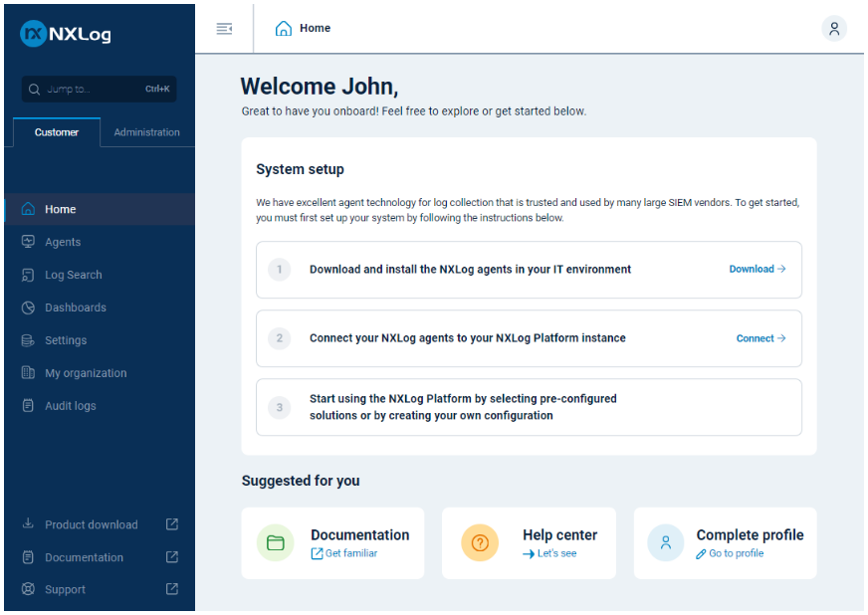Click the Support lifebuoy icon

(28, 589)
